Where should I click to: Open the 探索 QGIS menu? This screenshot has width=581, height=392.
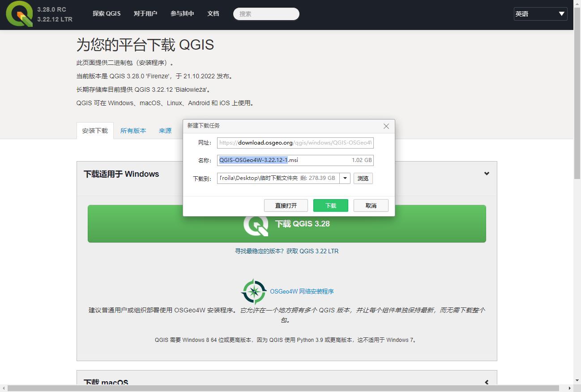pyautogui.click(x=107, y=14)
